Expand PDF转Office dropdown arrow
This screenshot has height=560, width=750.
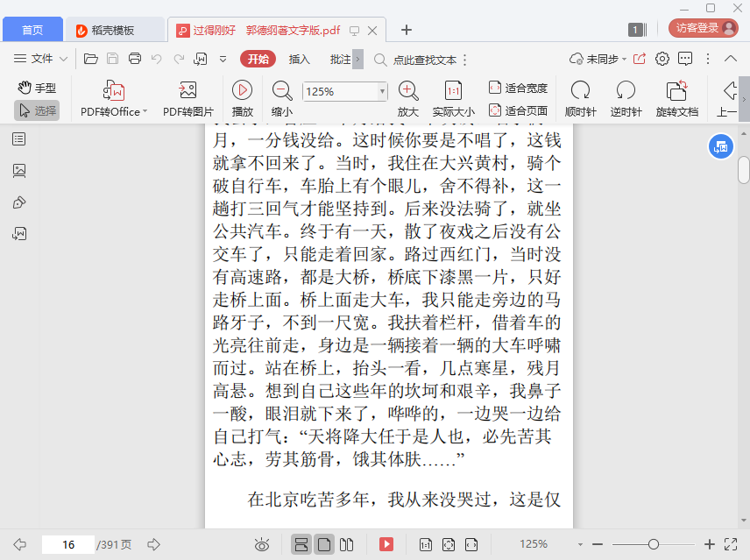tap(145, 111)
